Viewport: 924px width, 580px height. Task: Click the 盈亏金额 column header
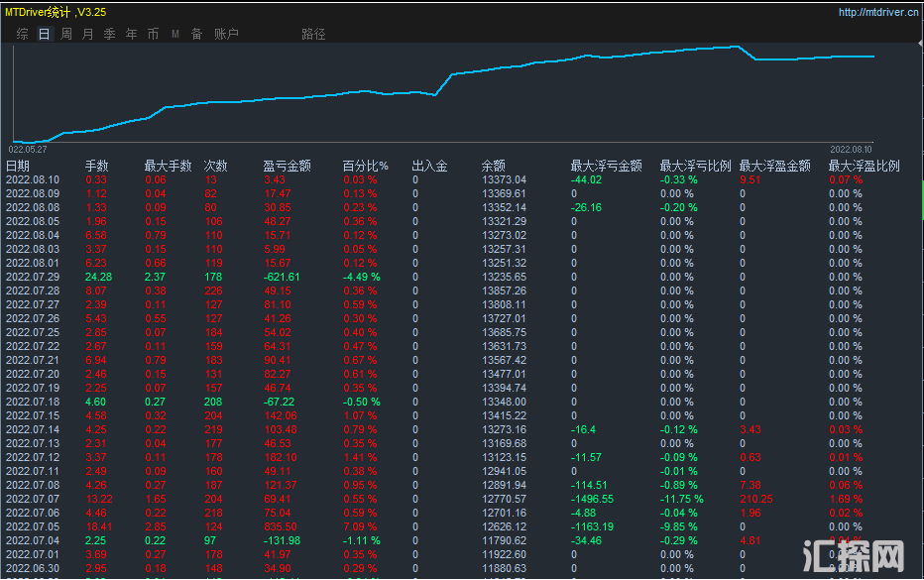click(287, 167)
